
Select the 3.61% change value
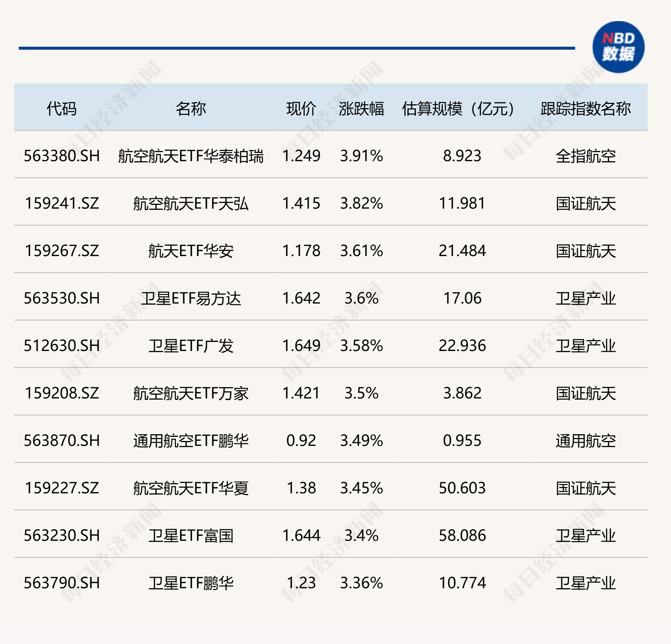tap(361, 251)
